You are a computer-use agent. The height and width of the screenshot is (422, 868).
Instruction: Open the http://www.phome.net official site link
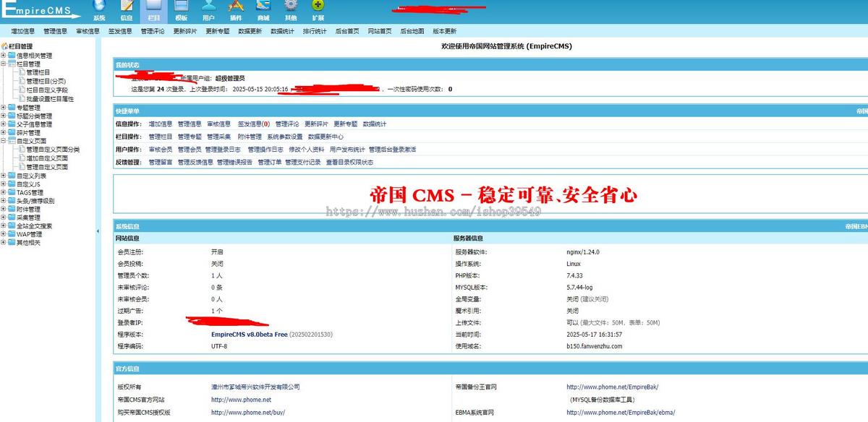(241, 399)
